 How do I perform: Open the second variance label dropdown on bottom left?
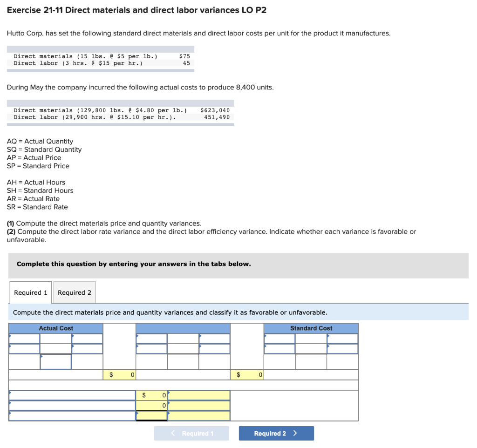coord(70,405)
